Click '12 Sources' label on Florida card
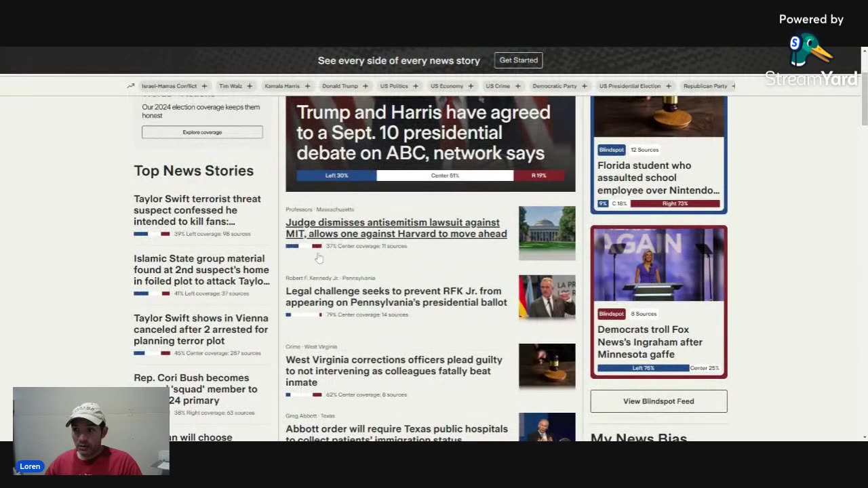 click(644, 150)
